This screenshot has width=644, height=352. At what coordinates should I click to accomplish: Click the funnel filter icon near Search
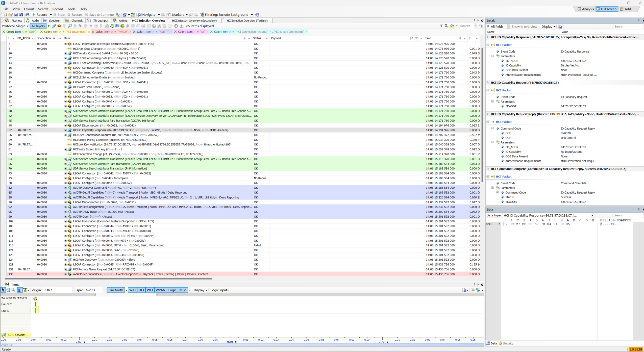click(x=441, y=26)
